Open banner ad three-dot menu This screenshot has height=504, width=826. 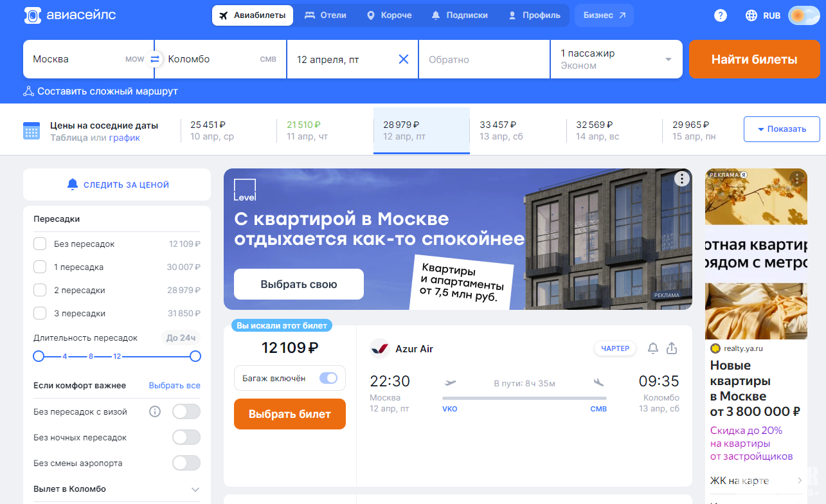(681, 179)
